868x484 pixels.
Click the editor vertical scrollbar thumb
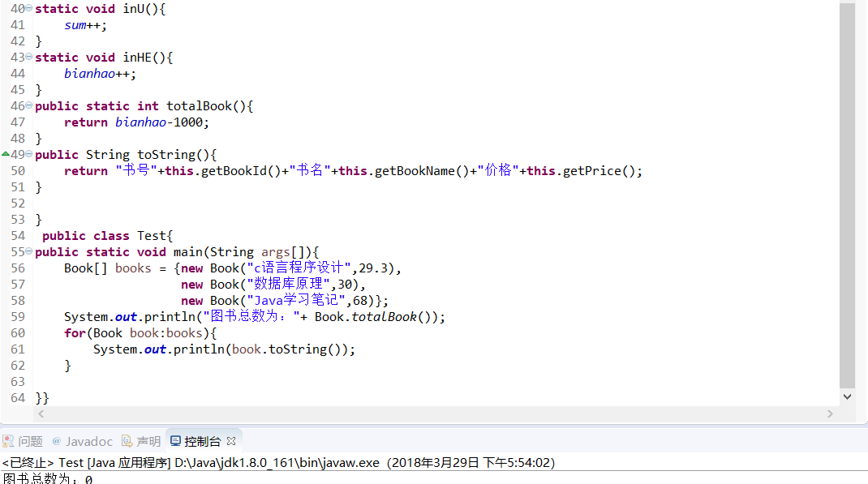847,195
